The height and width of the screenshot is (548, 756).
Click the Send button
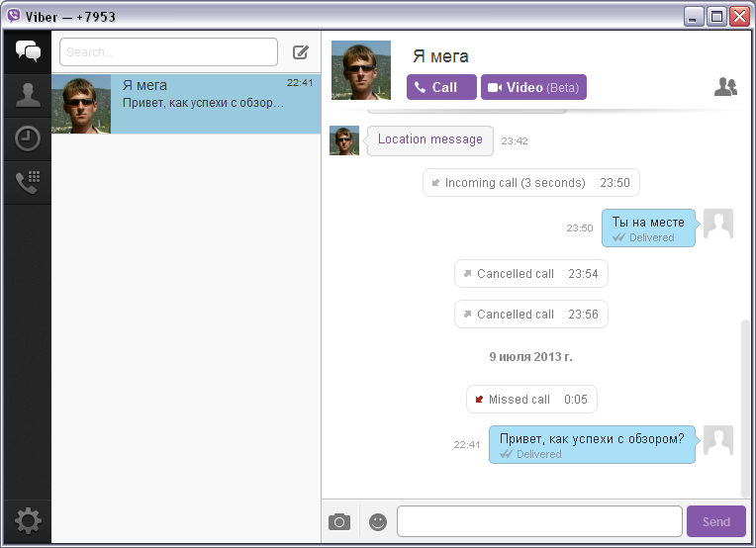coord(716,521)
